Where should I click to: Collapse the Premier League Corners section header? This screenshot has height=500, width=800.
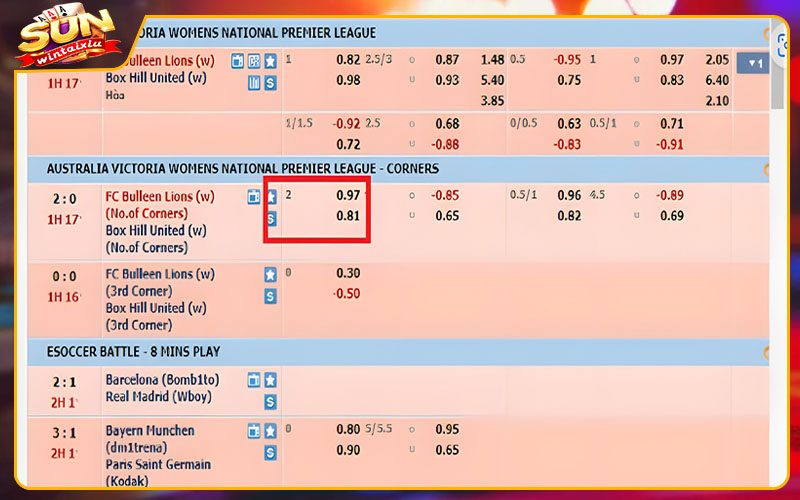[x=767, y=169]
